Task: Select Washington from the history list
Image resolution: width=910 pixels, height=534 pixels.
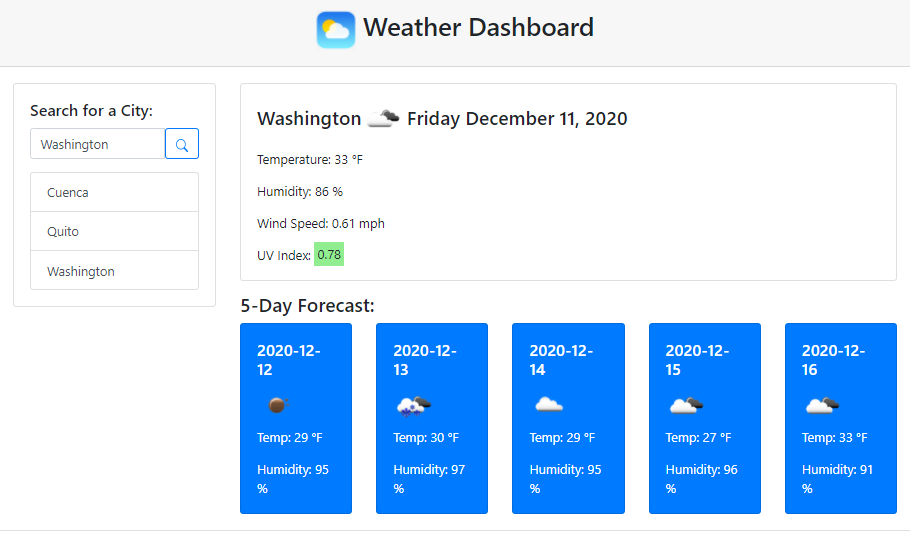Action: tap(114, 271)
